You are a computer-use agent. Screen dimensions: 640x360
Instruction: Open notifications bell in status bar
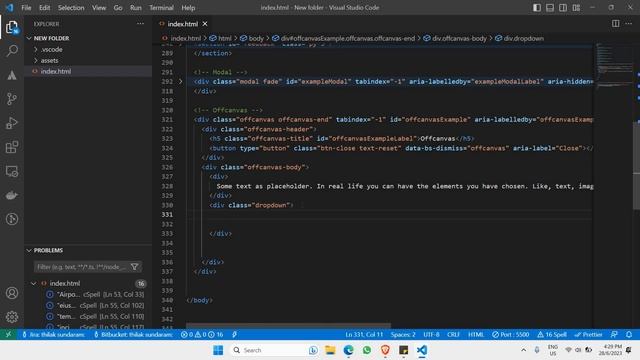point(629,334)
